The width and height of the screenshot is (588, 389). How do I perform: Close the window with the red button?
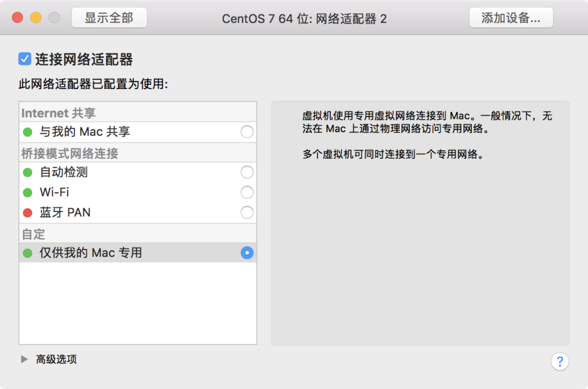[17, 18]
